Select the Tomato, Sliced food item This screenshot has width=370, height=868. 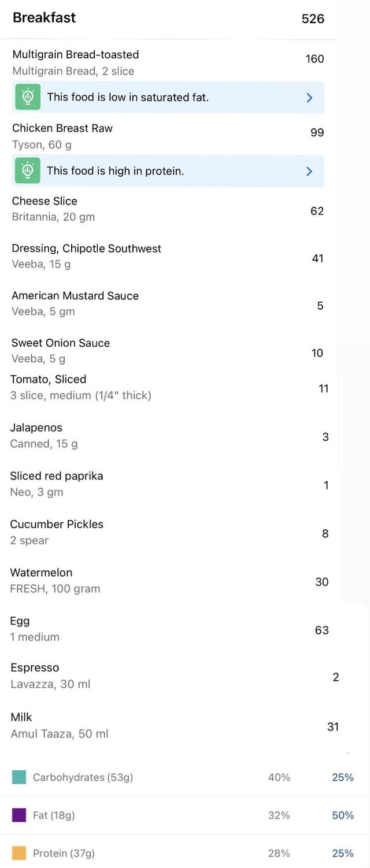click(168, 387)
